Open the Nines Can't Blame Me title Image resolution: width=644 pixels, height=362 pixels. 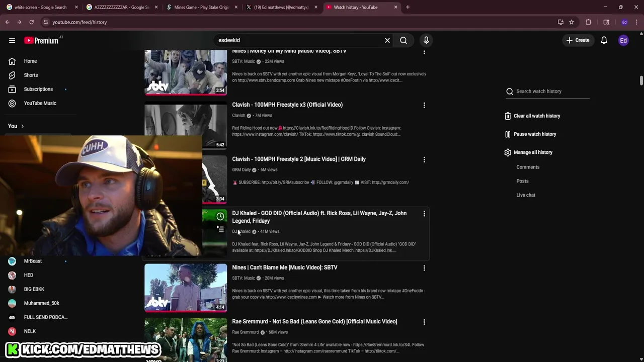(x=285, y=267)
